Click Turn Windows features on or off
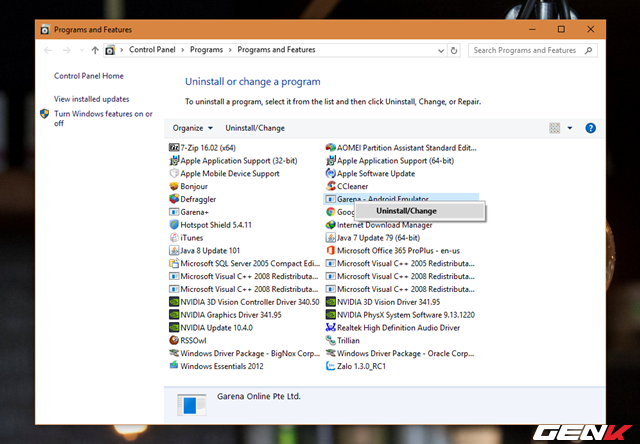This screenshot has height=444, width=640. click(x=103, y=118)
